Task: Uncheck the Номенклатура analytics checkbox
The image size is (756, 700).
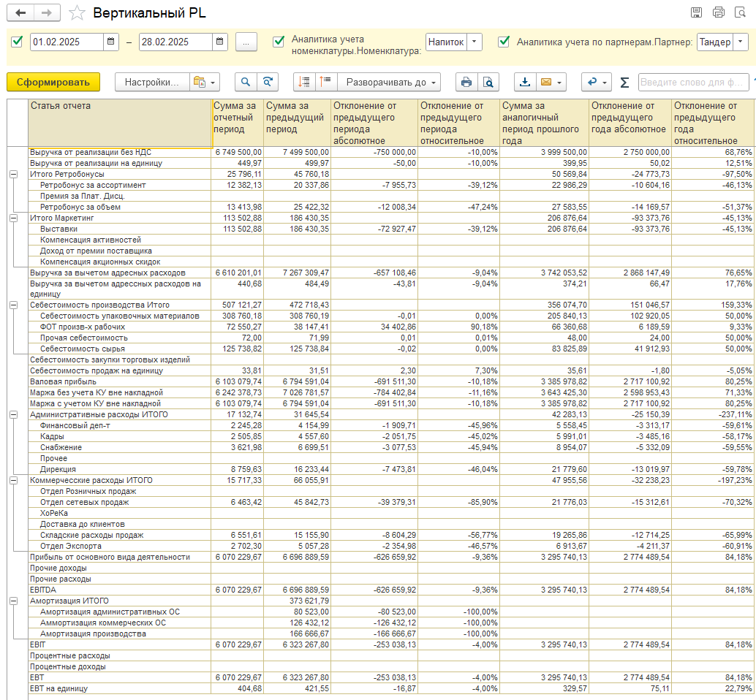Action: [278, 42]
